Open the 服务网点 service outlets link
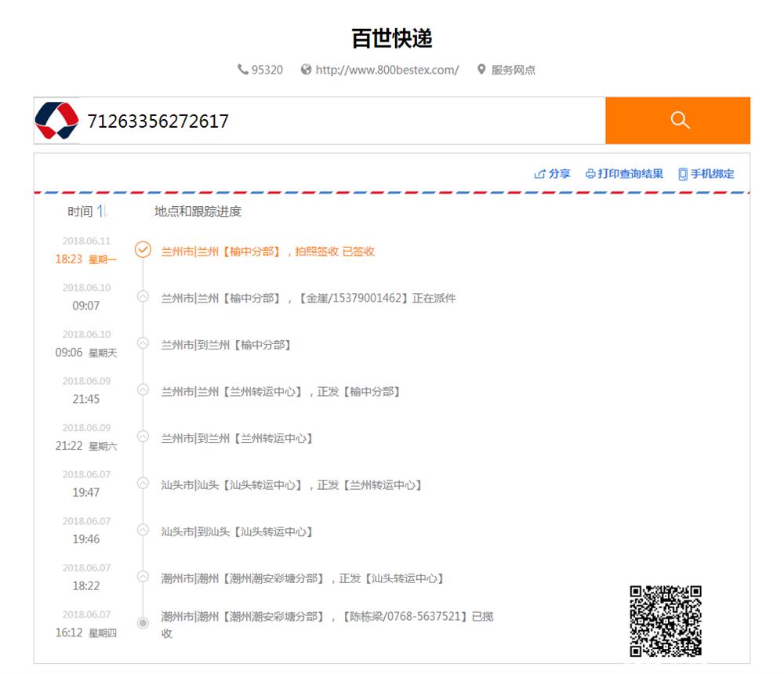The height and width of the screenshot is (674, 784). point(513,70)
